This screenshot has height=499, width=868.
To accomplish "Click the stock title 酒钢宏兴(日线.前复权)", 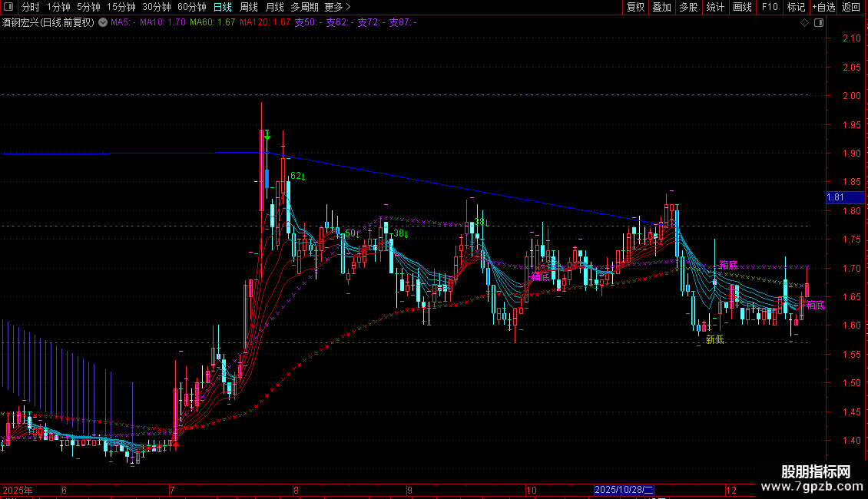I will [x=48, y=23].
